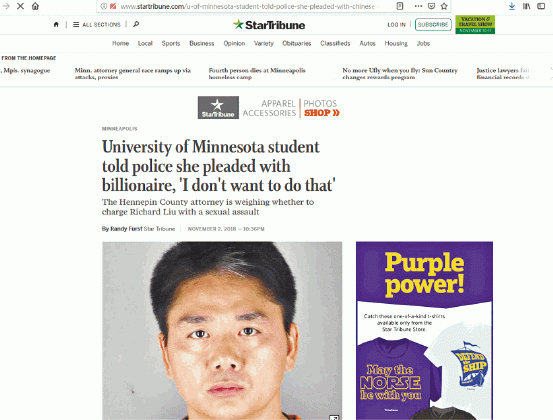Open the Obituaries navigation tab
This screenshot has height=420, width=553.
(x=297, y=43)
